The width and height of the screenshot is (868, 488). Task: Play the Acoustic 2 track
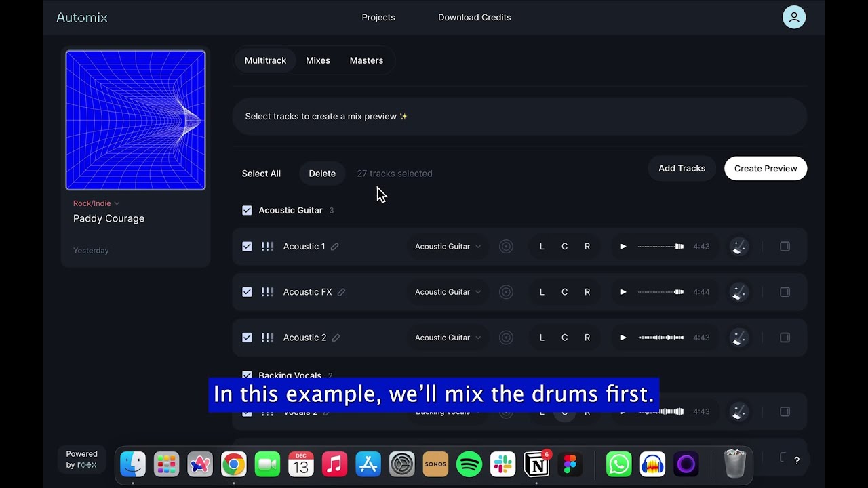[623, 338]
